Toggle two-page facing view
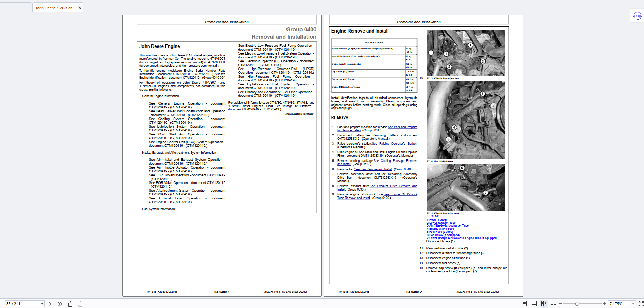This screenshot has width=644, height=308. 544,304
